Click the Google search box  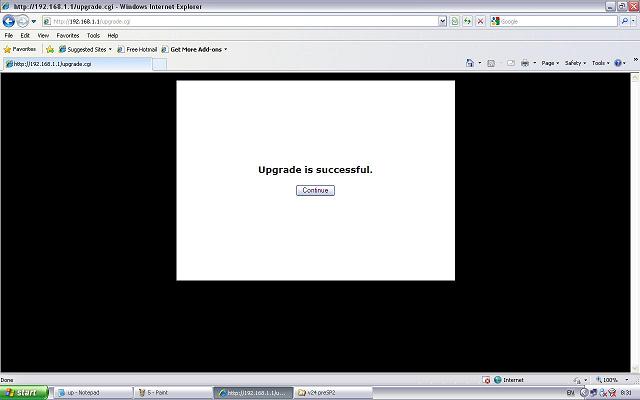(x=554, y=21)
